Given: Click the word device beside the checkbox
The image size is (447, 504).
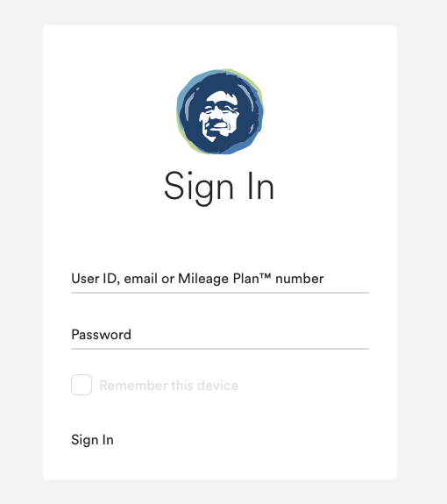Looking at the screenshot, I should tap(217, 386).
